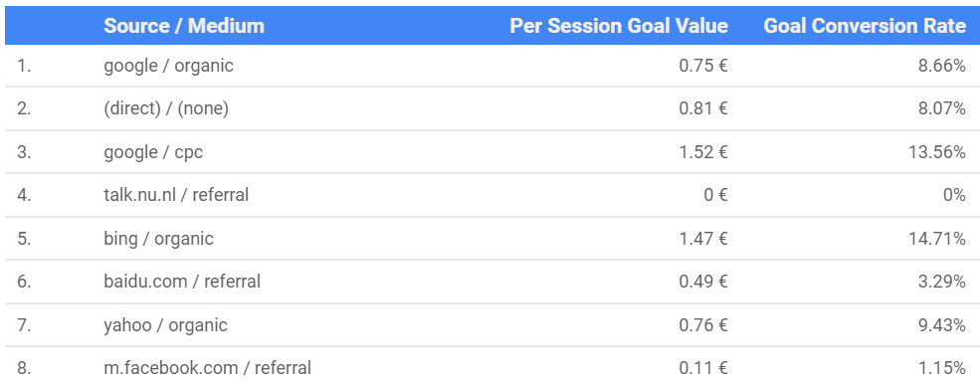
Task: Click the yahoo / organic source
Action: pyautogui.click(x=165, y=325)
